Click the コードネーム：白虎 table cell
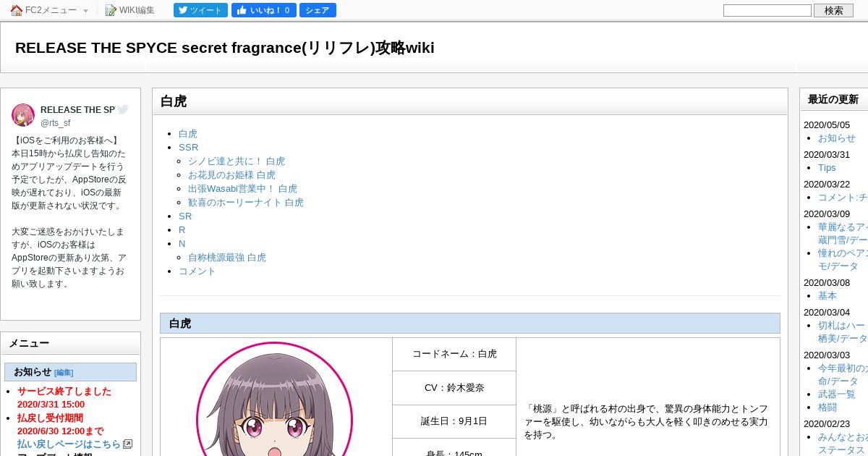 [x=454, y=354]
